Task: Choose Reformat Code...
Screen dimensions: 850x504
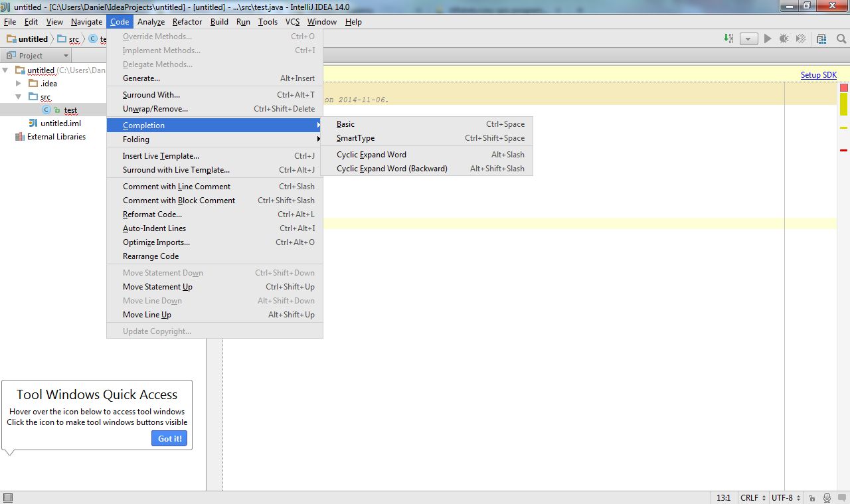Action: point(214,214)
